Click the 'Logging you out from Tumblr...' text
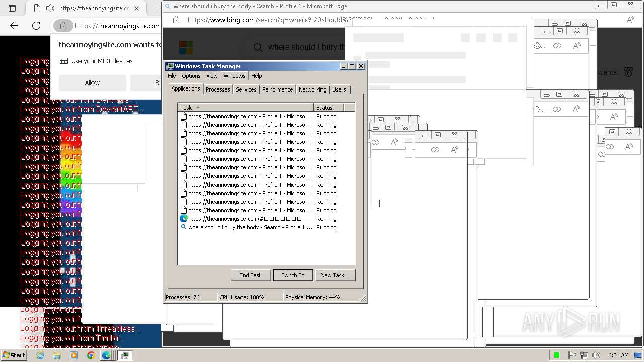This screenshot has height=362, width=644. (x=72, y=338)
